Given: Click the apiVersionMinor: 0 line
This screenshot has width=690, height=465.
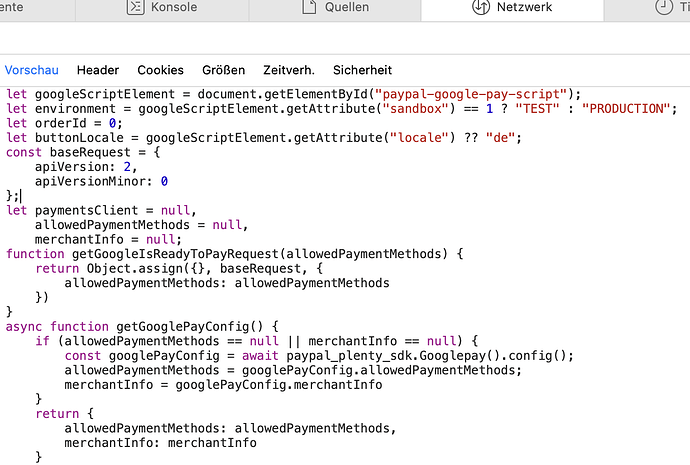Looking at the screenshot, I should tap(101, 181).
